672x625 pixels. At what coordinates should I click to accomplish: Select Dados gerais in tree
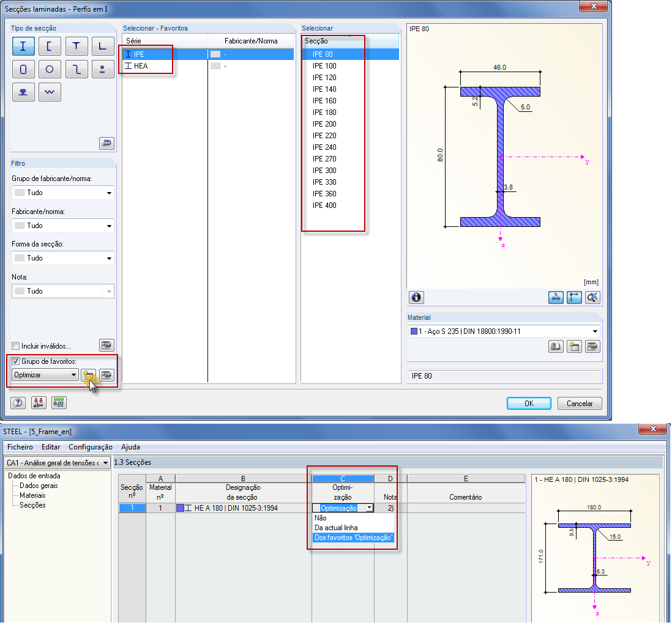[x=39, y=486]
